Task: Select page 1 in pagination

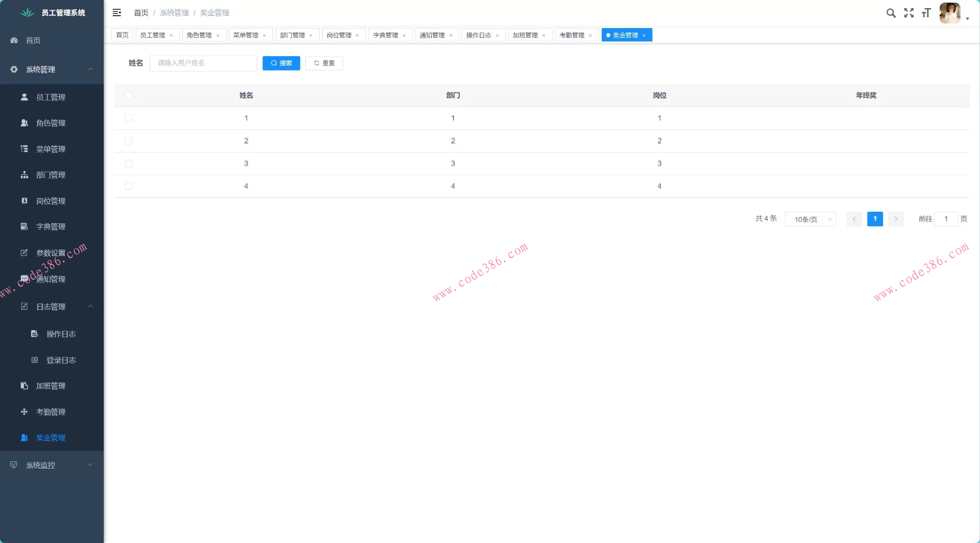Action: 875,219
